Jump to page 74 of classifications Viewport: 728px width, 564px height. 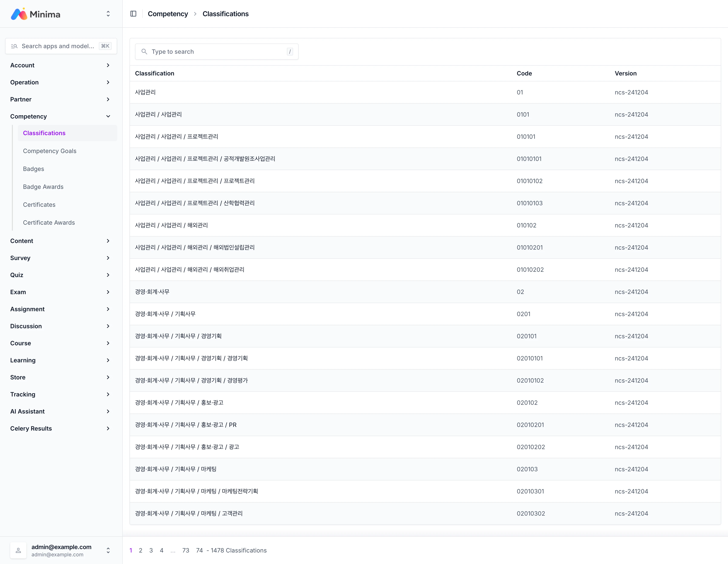(199, 550)
